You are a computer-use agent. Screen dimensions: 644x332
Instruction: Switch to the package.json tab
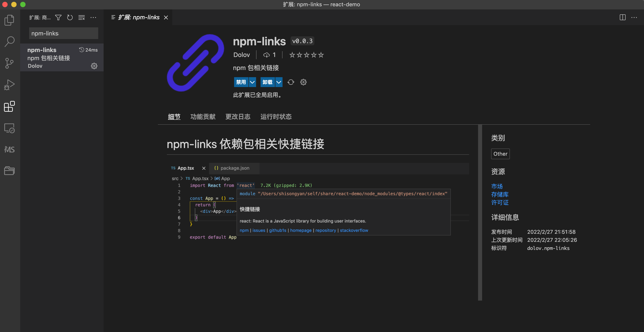(x=235, y=168)
